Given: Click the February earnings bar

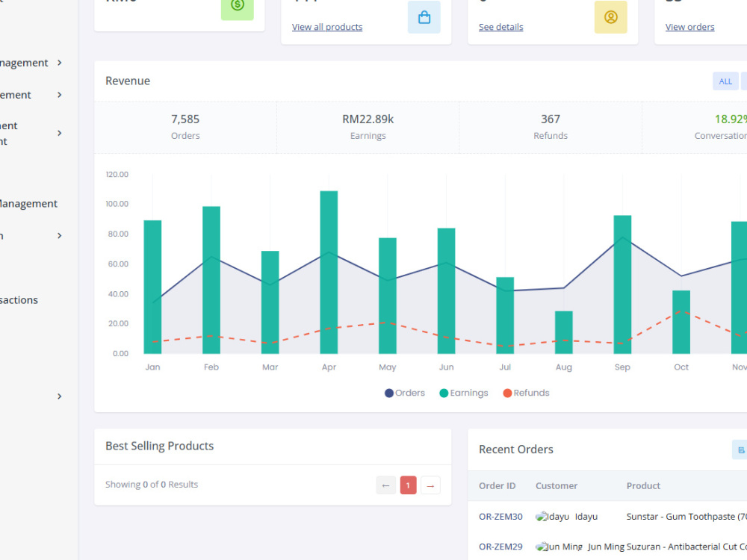Looking at the screenshot, I should point(211,280).
